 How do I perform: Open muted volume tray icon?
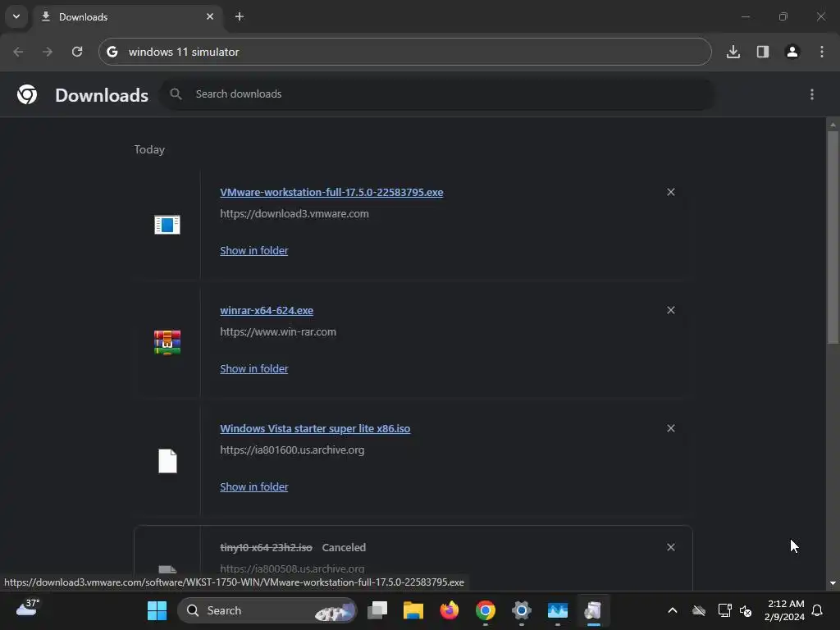pyautogui.click(x=746, y=610)
